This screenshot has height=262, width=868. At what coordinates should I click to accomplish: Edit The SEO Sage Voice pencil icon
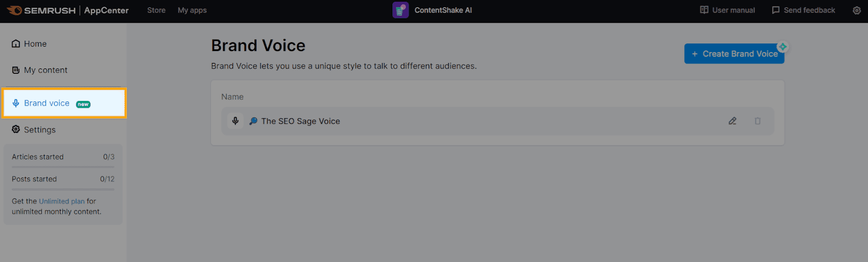[732, 121]
